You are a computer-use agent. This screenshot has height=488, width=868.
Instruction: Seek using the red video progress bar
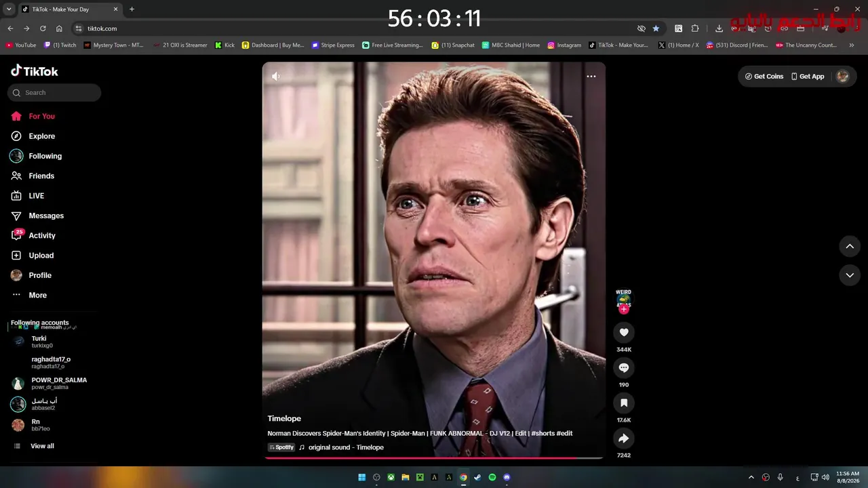point(434,458)
